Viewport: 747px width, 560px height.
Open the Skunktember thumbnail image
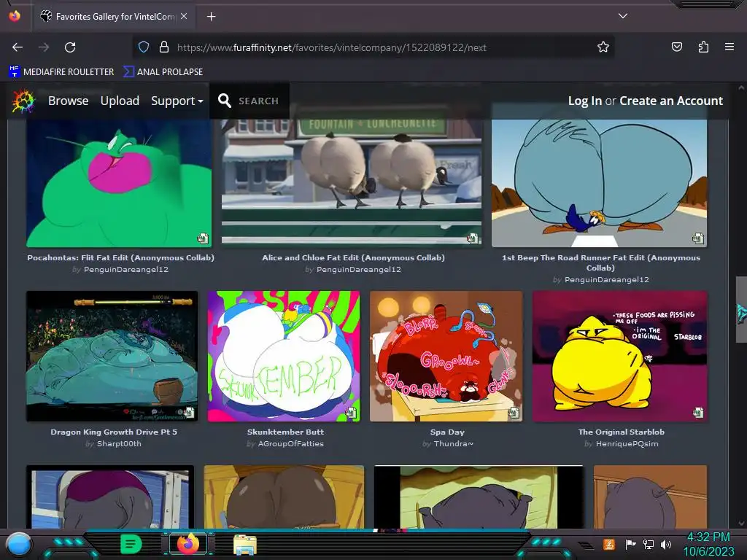click(284, 356)
